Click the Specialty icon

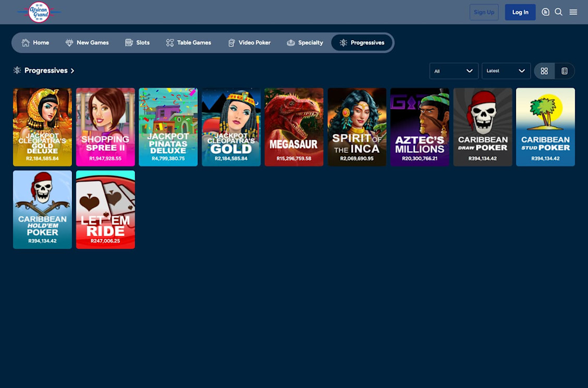pyautogui.click(x=291, y=43)
